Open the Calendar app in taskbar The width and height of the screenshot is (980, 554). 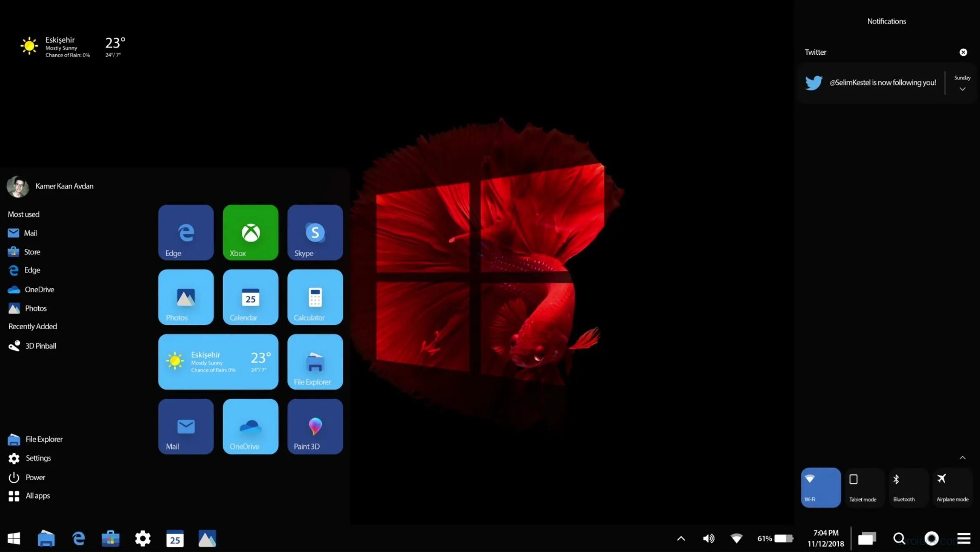point(175,538)
